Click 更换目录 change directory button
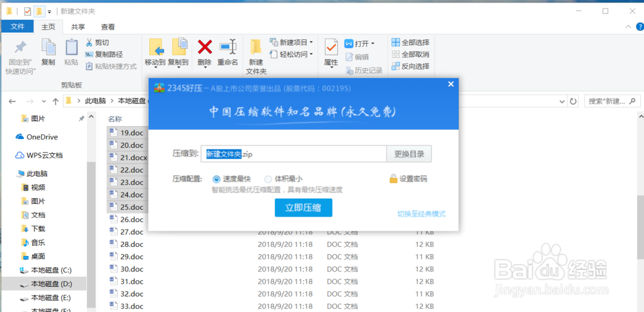Image resolution: width=644 pixels, height=312 pixels. tap(409, 154)
